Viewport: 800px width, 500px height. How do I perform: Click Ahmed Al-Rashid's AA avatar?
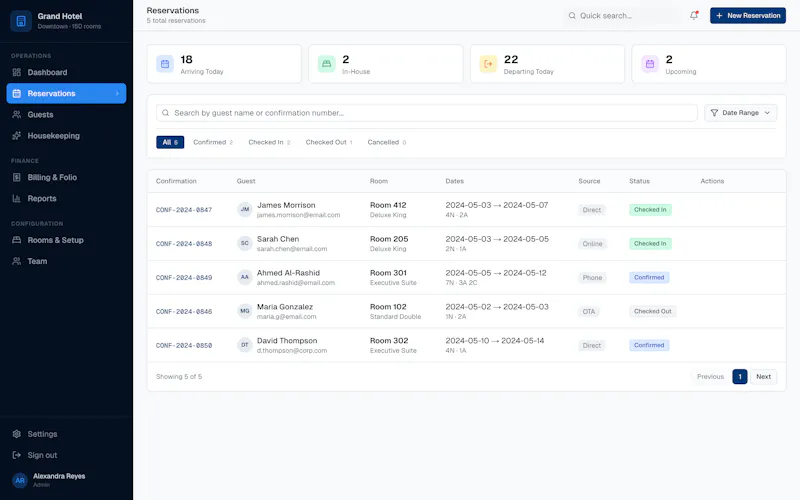tap(245, 278)
